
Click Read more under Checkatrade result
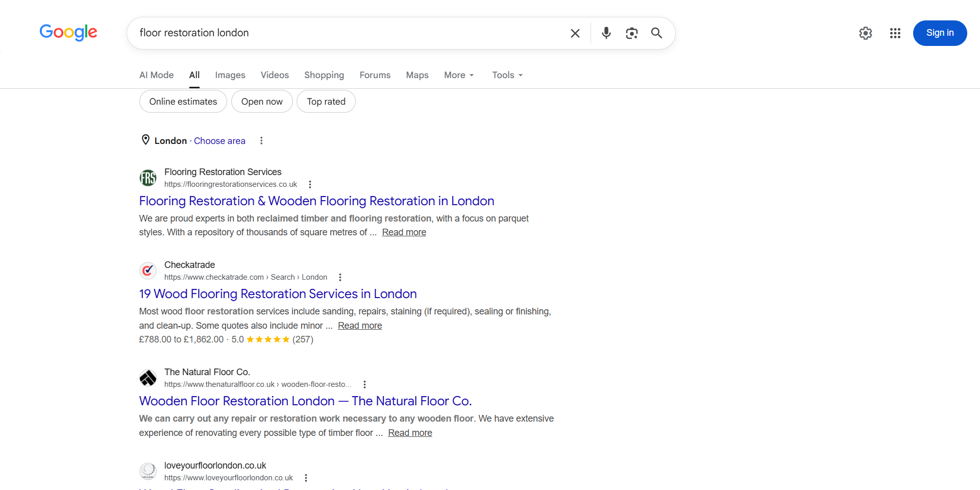point(360,326)
